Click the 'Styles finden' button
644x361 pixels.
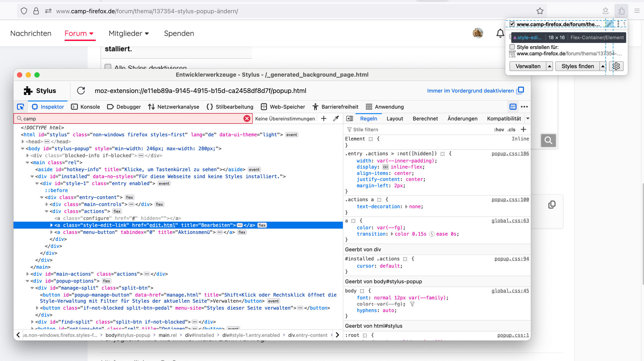point(578,66)
